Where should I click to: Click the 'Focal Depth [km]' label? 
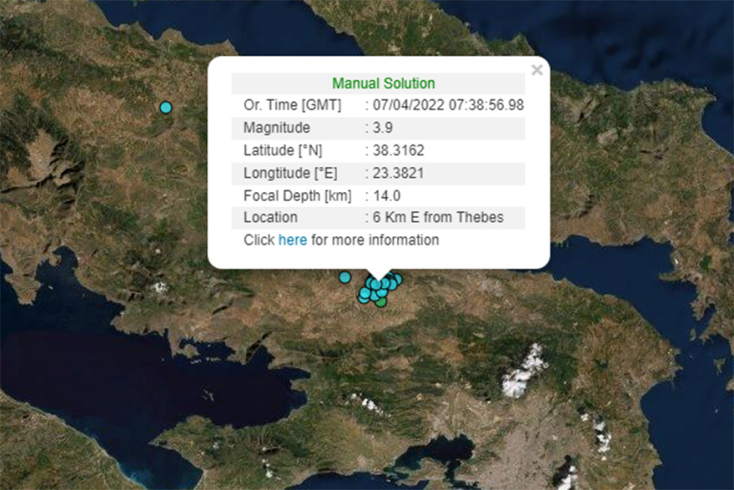[x=297, y=196]
